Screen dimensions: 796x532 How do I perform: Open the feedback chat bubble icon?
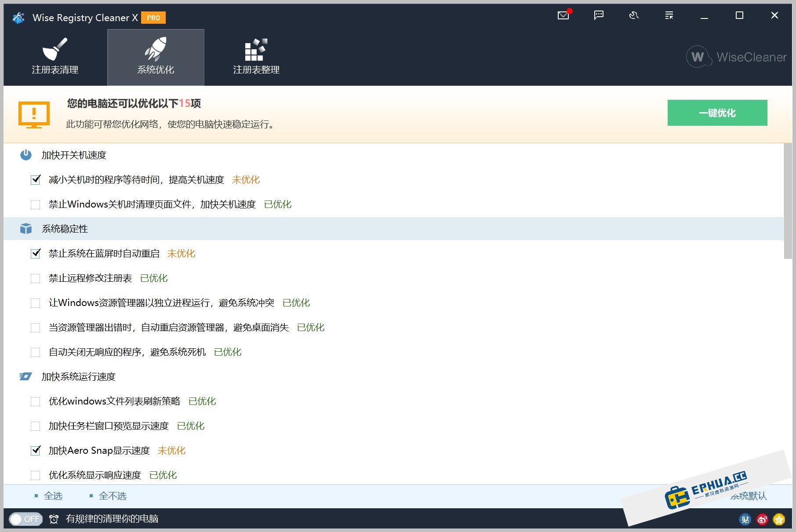[598, 15]
